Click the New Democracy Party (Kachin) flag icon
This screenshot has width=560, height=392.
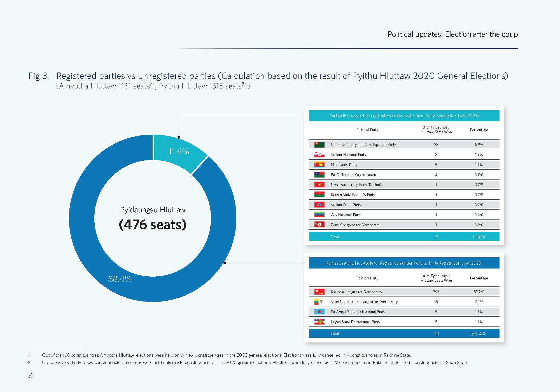[319, 185]
